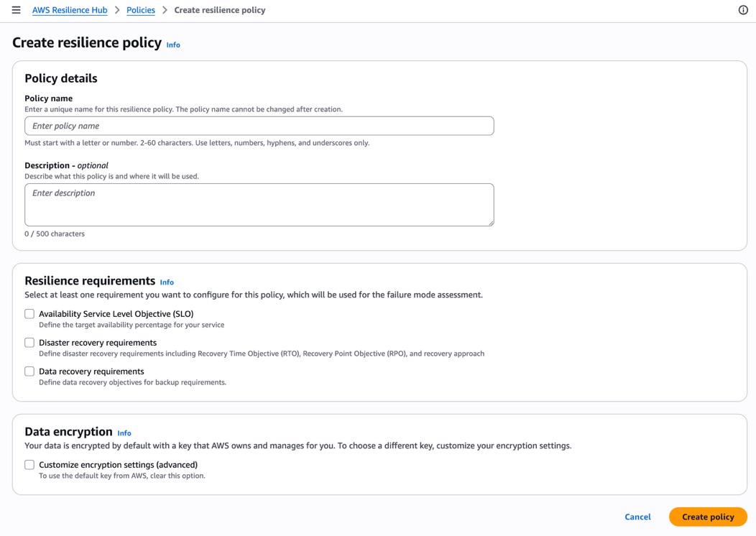756x536 pixels.
Task: Click Info link next to Data encryption
Action: pyautogui.click(x=124, y=433)
